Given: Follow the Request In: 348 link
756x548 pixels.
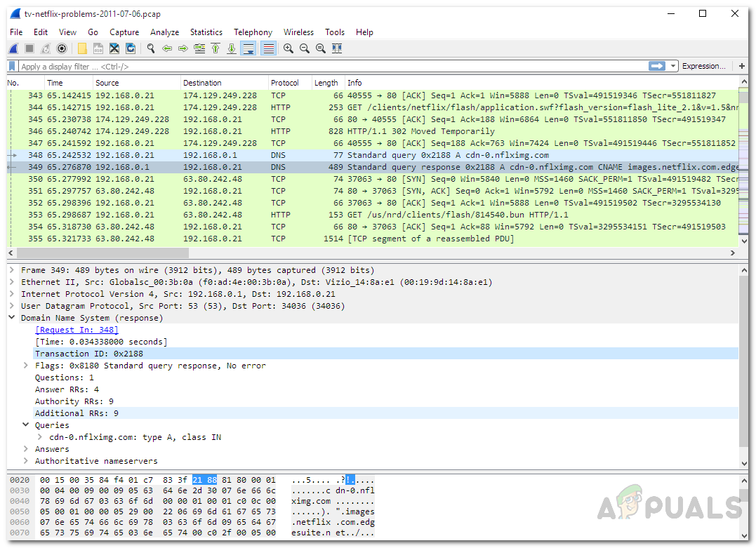Looking at the screenshot, I should click(x=77, y=330).
